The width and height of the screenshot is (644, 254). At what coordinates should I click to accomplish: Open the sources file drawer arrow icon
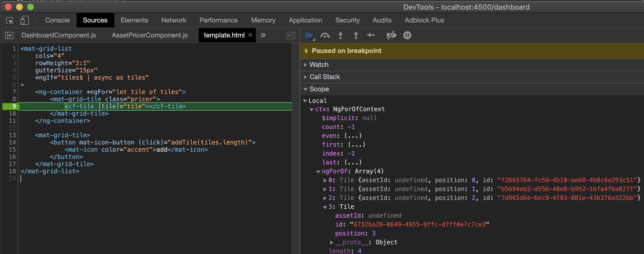[290, 35]
